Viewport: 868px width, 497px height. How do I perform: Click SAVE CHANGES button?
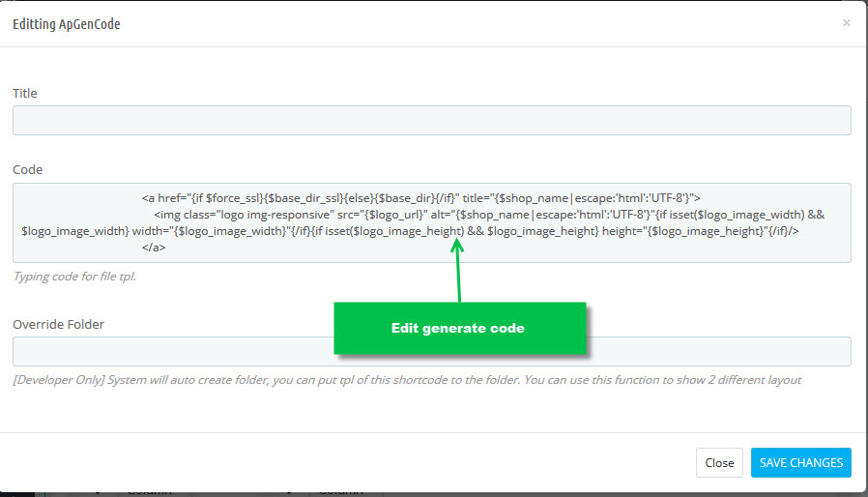(x=801, y=462)
